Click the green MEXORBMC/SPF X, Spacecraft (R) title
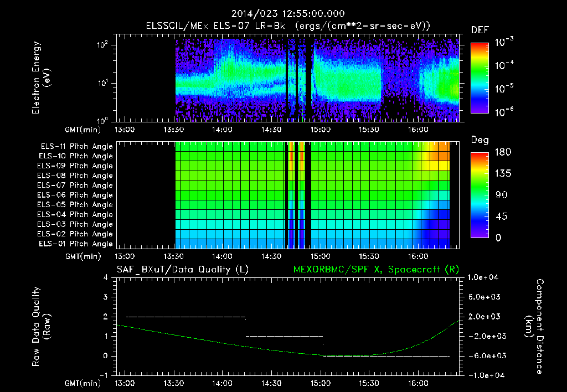Viewport: 567px width, 392px height. pyautogui.click(x=376, y=270)
